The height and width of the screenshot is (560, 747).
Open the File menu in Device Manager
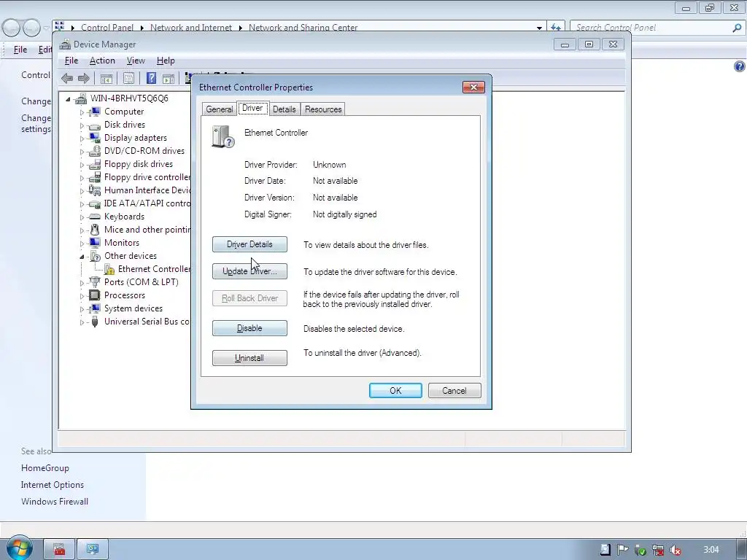pyautogui.click(x=71, y=61)
